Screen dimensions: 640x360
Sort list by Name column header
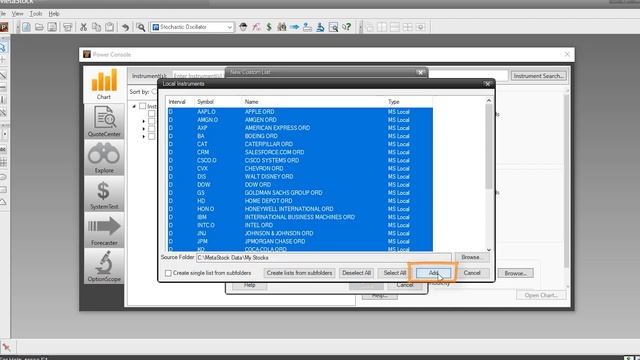click(x=251, y=102)
